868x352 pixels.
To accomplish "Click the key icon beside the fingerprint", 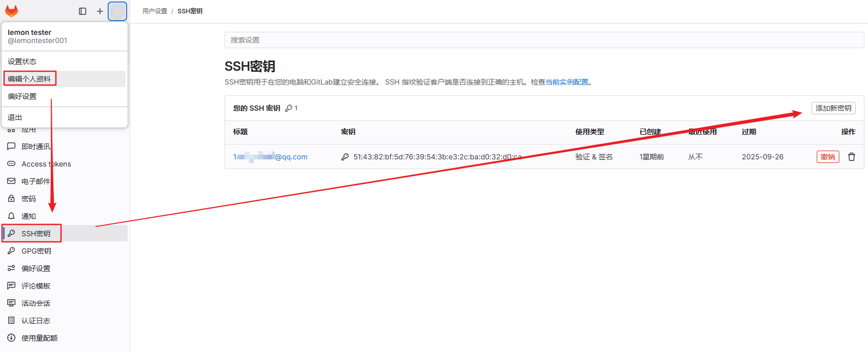I will click(x=345, y=157).
